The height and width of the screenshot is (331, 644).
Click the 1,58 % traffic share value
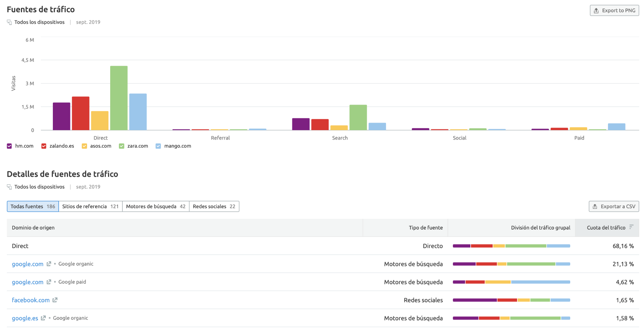[x=625, y=318]
